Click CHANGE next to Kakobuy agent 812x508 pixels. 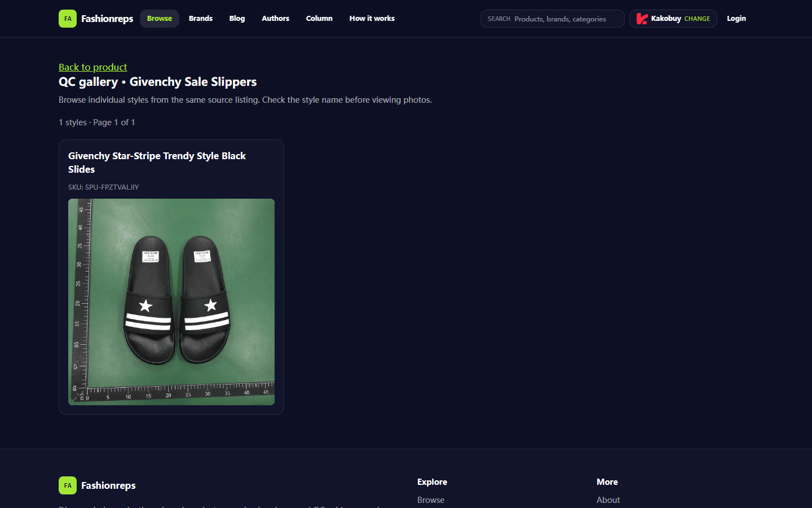point(697,19)
